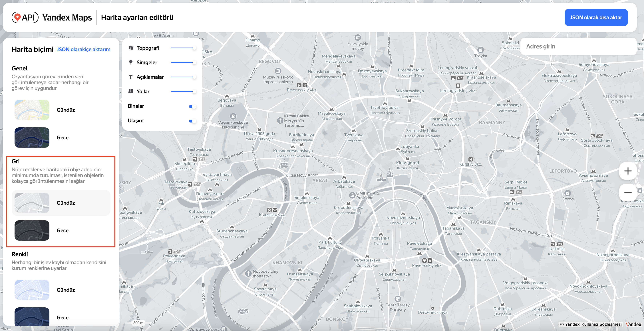This screenshot has height=331, width=644.
Task: Click the Lubyanka metro station icon
Action: pyautogui.click(x=398, y=149)
